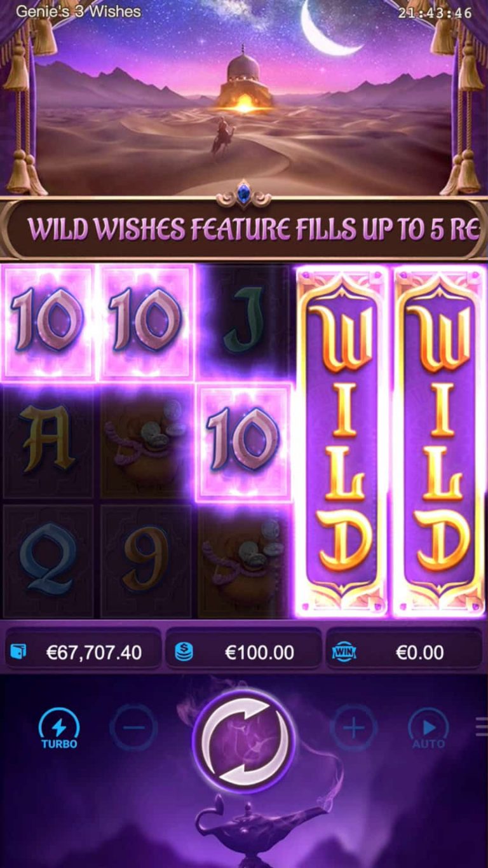Open the hamburger menu at right edge
Image resolution: width=488 pixels, height=868 pixels.
482,727
